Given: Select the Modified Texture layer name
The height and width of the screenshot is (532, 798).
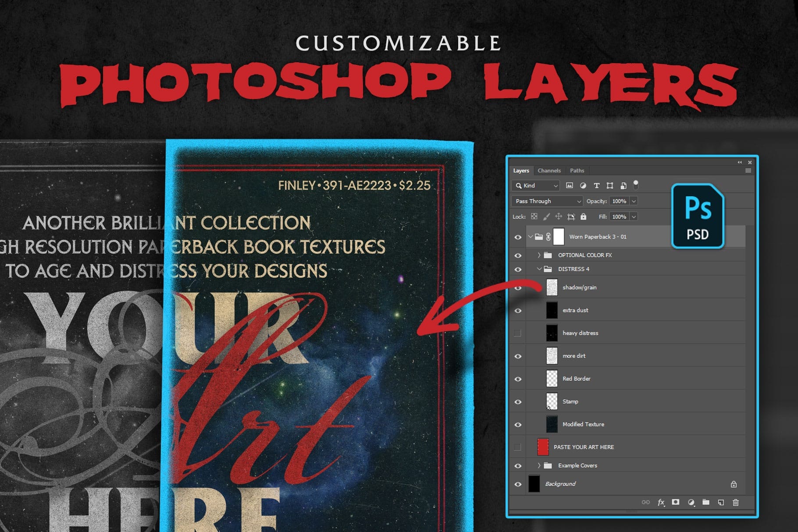Looking at the screenshot, I should pyautogui.click(x=583, y=424).
